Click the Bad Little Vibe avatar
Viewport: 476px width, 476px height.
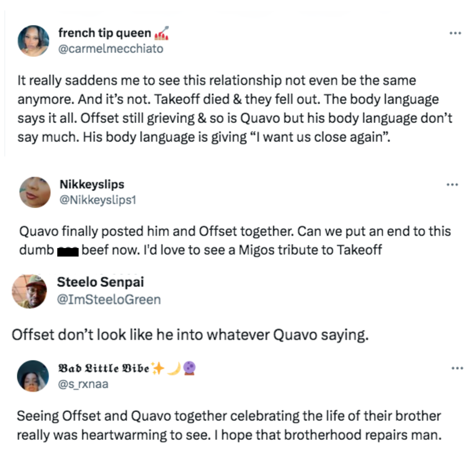point(33,376)
